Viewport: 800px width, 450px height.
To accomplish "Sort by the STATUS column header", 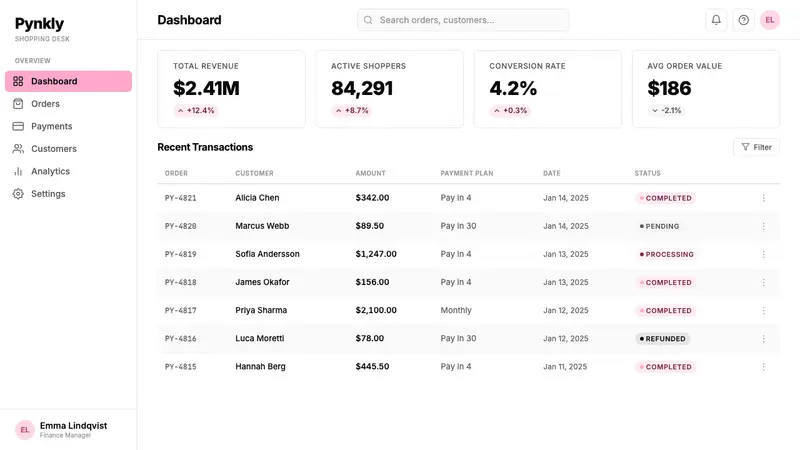I will pos(647,173).
